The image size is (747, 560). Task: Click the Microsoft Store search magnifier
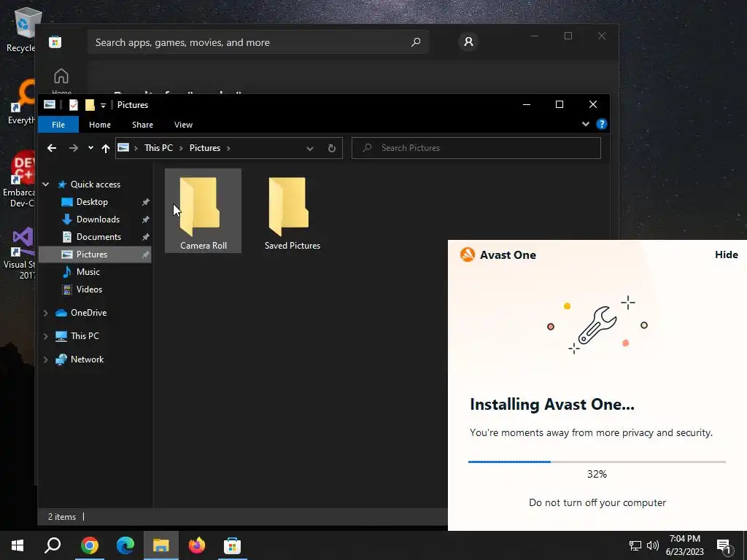point(415,42)
